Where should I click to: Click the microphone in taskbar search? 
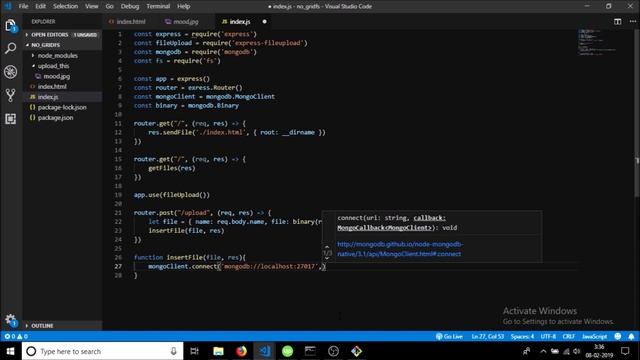[x=173, y=351]
